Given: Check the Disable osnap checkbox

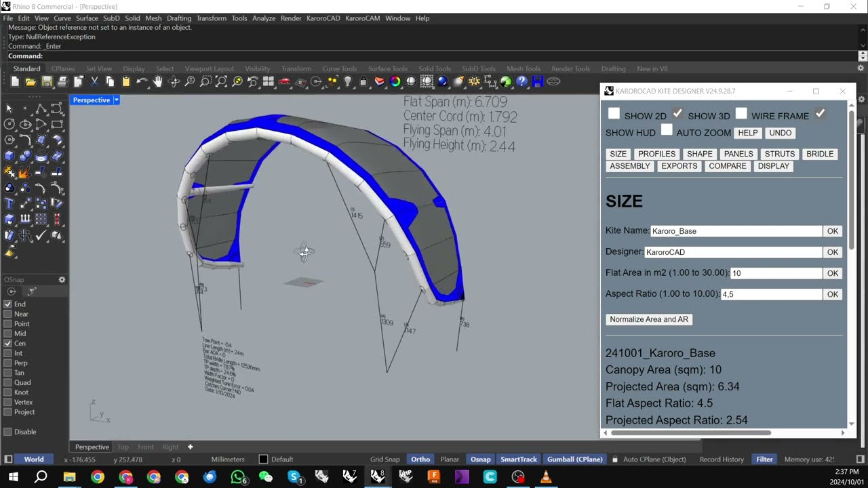Looking at the screenshot, I should [x=8, y=432].
